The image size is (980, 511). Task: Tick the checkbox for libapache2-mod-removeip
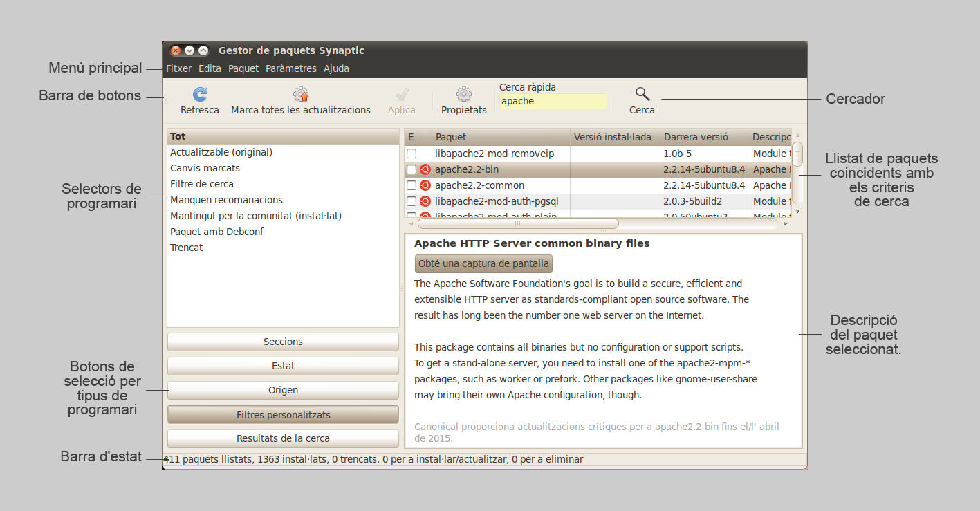[x=412, y=154]
